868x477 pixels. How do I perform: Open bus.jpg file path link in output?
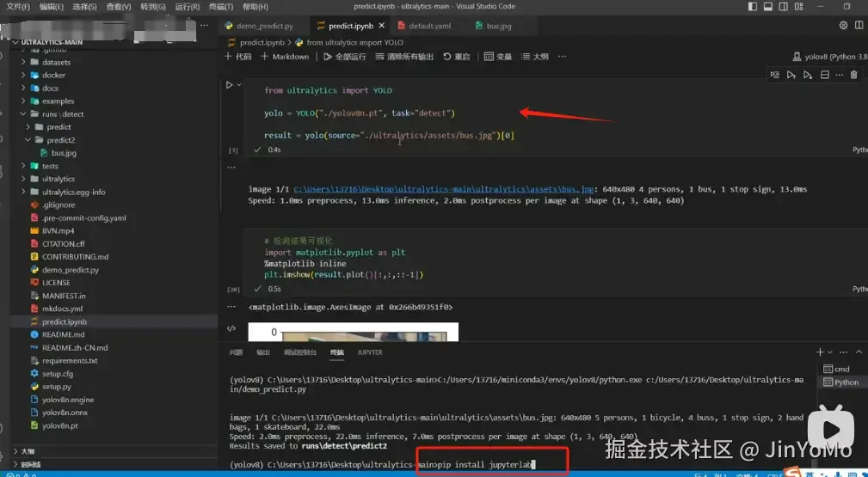coord(443,189)
